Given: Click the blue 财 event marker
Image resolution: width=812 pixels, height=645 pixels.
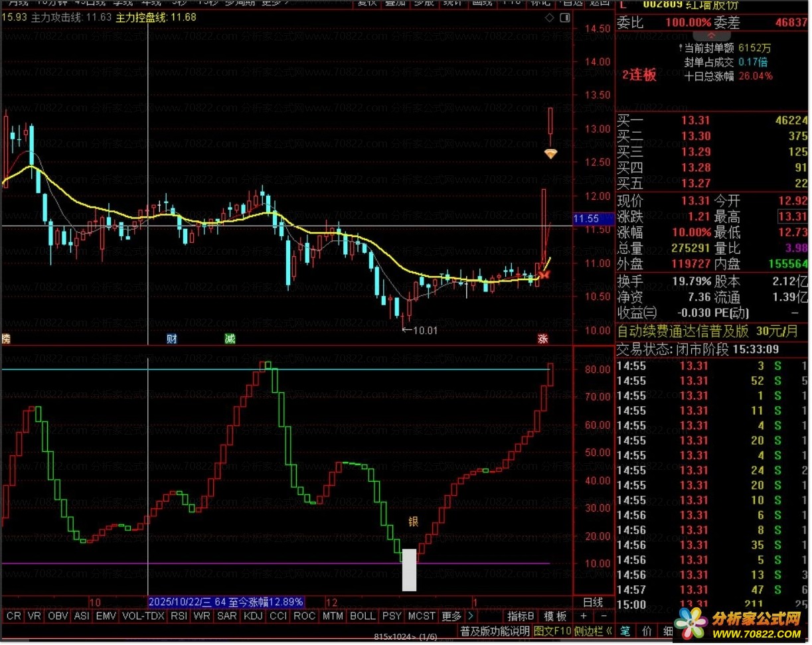Looking at the screenshot, I should click(172, 339).
